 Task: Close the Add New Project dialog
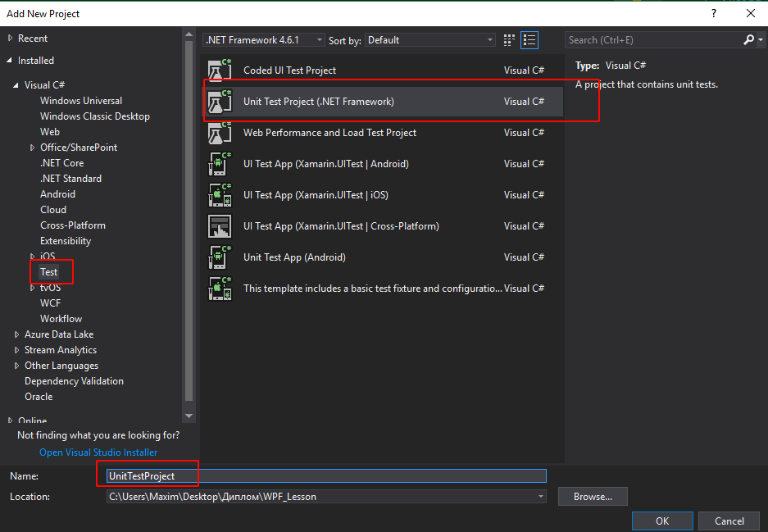click(750, 13)
